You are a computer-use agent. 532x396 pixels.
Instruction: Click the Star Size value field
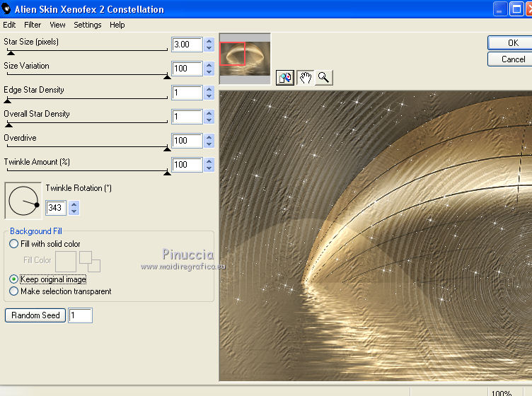point(187,45)
